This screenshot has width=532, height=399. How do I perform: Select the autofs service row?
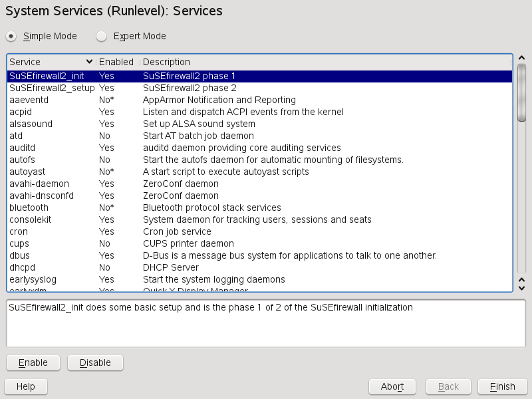pyautogui.click(x=259, y=160)
